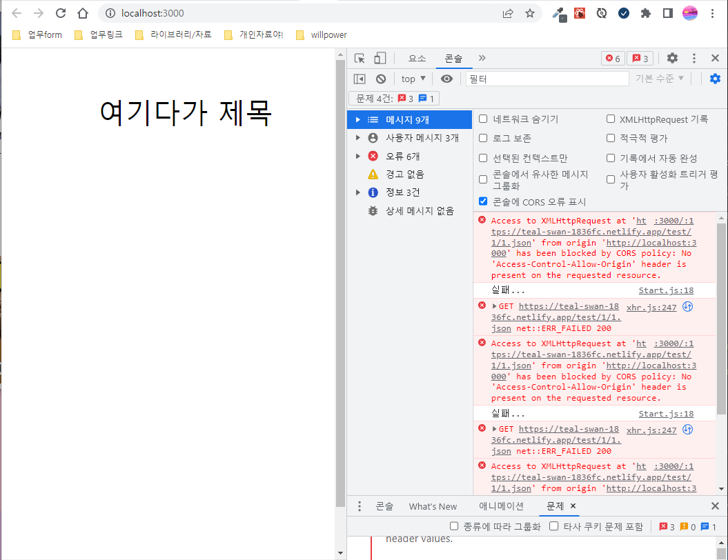Open DevTools customize kebab menu

(694, 58)
